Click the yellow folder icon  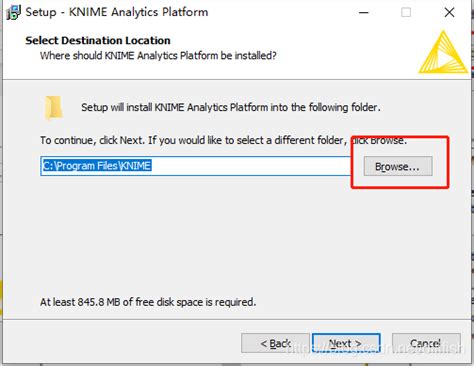[x=54, y=107]
